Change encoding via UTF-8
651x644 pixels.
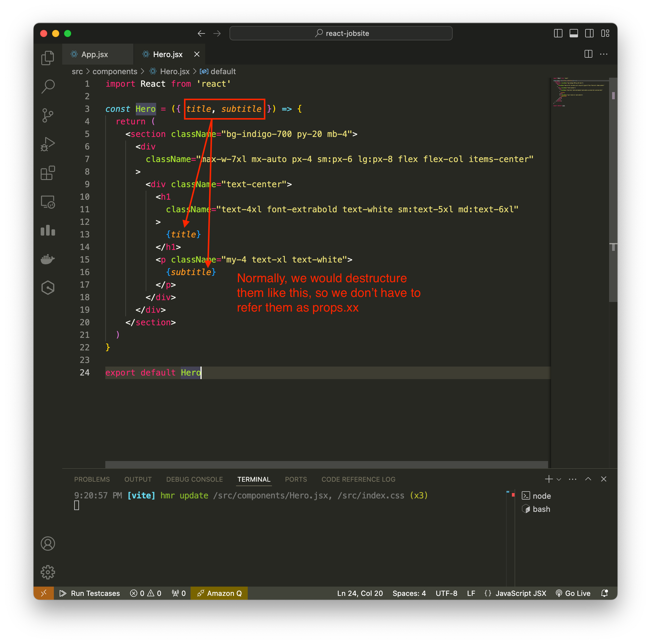click(446, 593)
